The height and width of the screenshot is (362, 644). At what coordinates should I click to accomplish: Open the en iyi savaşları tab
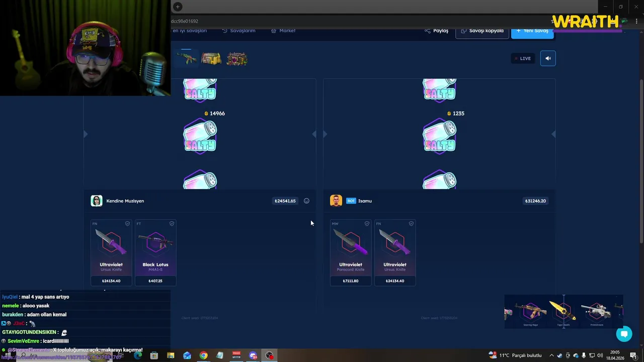[x=190, y=31]
